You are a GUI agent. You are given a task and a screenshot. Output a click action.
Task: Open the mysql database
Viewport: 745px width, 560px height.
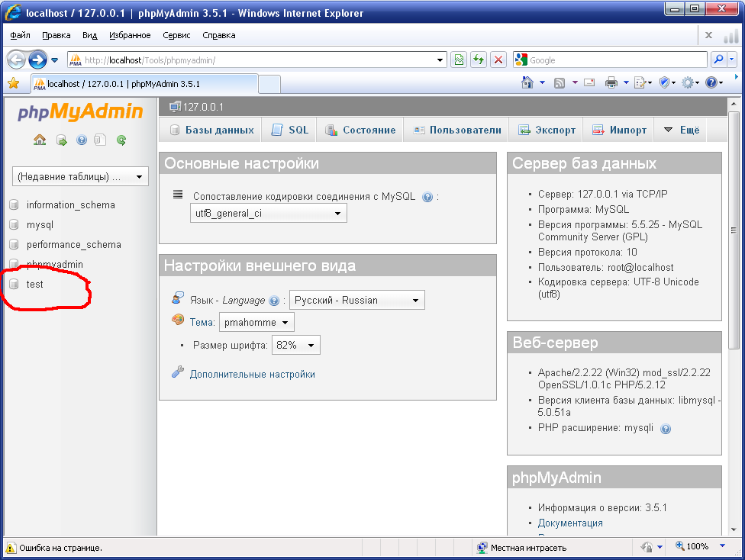tap(40, 224)
